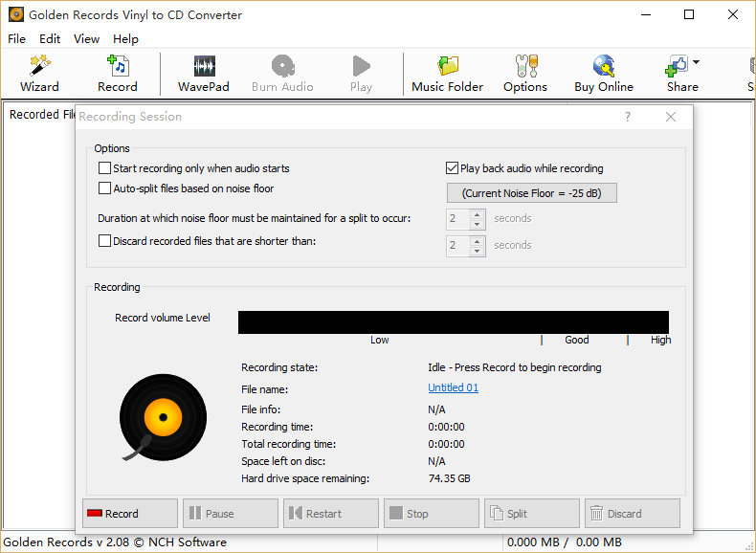Enable Start recording only when audio starts
The height and width of the screenshot is (553, 756).
click(105, 168)
